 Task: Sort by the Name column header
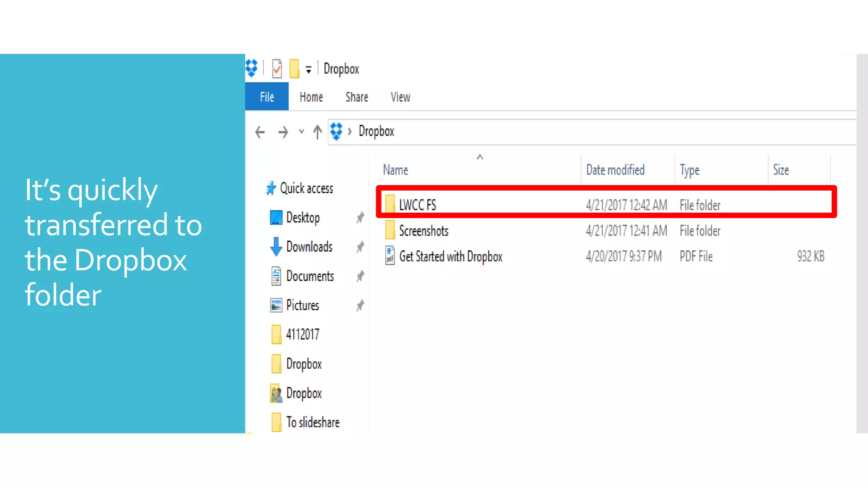coord(395,170)
